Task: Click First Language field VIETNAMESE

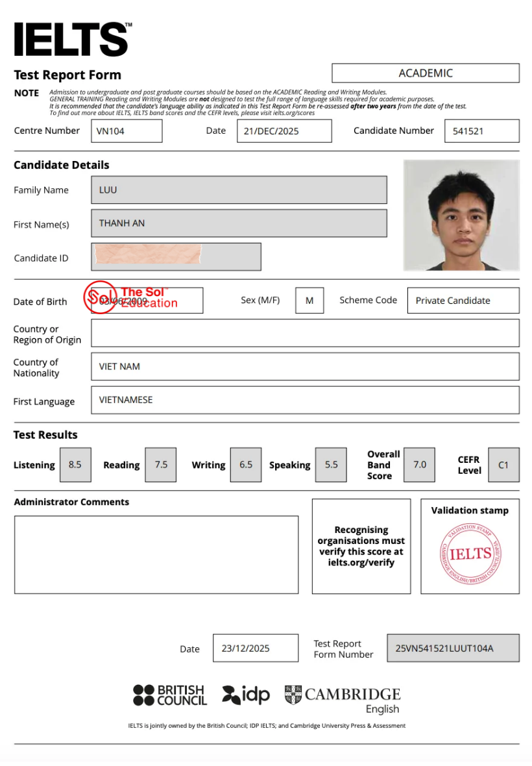Action: 305,400
